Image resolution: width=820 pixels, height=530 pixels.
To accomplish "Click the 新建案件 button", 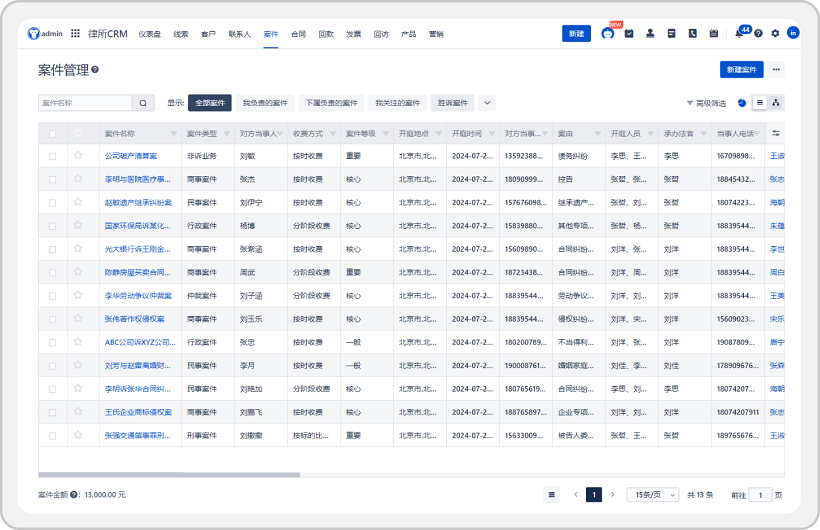I will 742,70.
